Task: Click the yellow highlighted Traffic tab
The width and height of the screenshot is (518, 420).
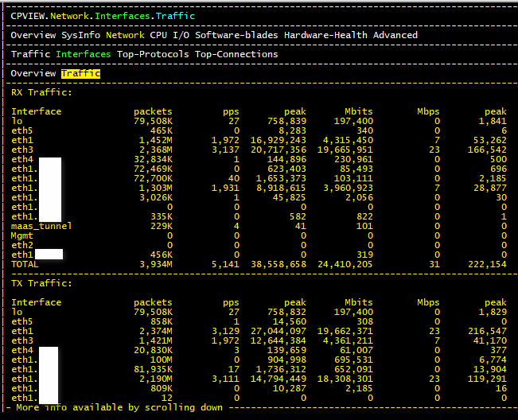Action: [80, 74]
